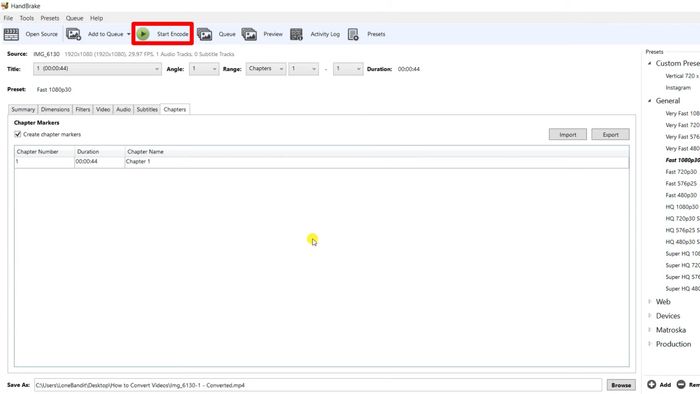
Task: Click the Open Source film icon
Action: [x=11, y=34]
